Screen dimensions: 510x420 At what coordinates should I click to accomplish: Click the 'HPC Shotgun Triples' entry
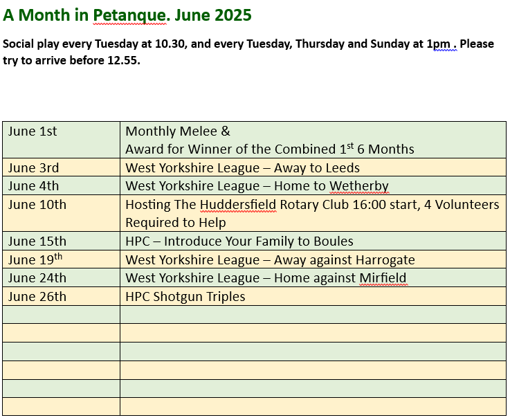[185, 297]
